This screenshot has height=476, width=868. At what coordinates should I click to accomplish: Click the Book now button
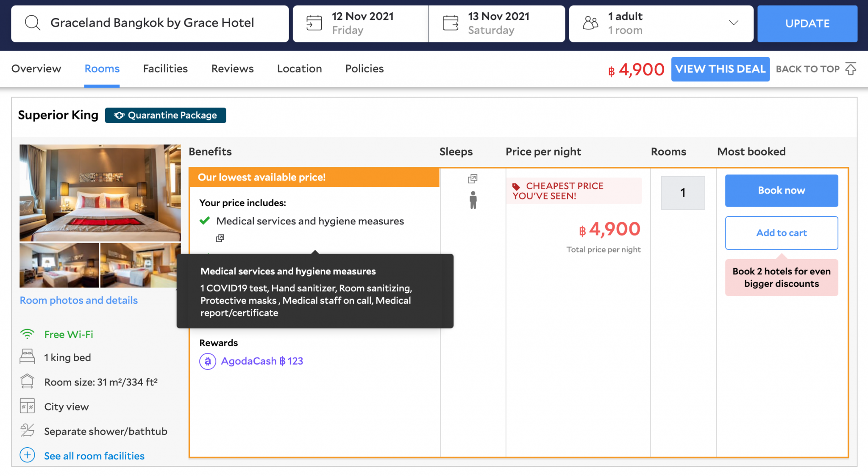tap(782, 191)
